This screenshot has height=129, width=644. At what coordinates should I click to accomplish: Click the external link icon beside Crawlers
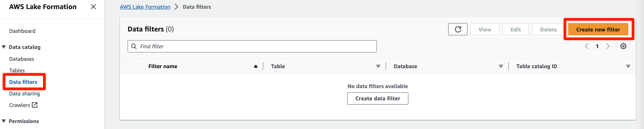[35, 105]
